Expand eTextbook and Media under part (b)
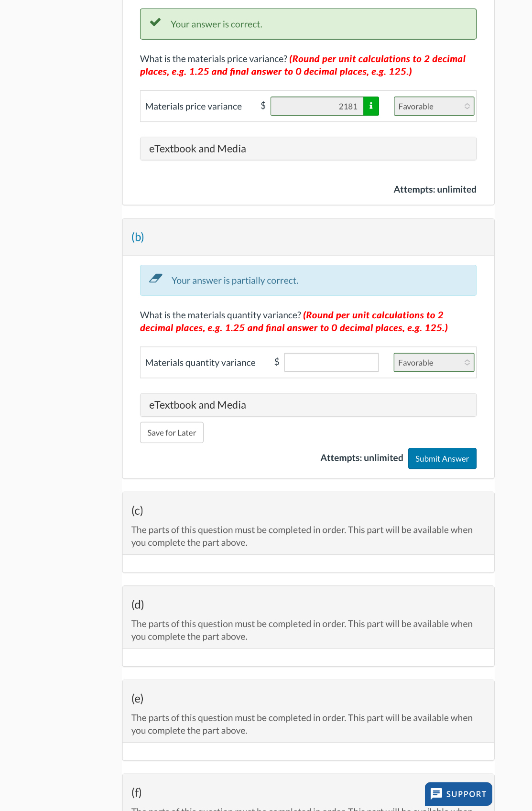532x811 pixels. tap(308, 404)
